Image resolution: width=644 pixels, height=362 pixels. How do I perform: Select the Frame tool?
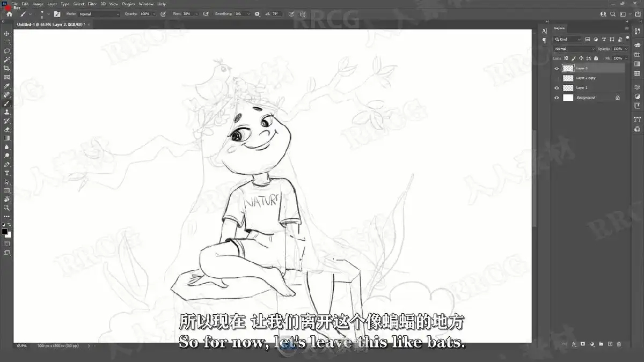point(7,77)
